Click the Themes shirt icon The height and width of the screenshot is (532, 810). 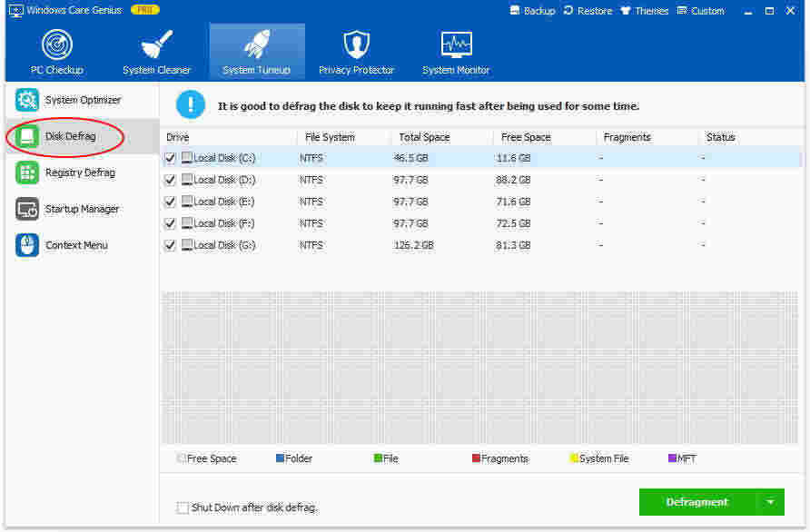625,10
